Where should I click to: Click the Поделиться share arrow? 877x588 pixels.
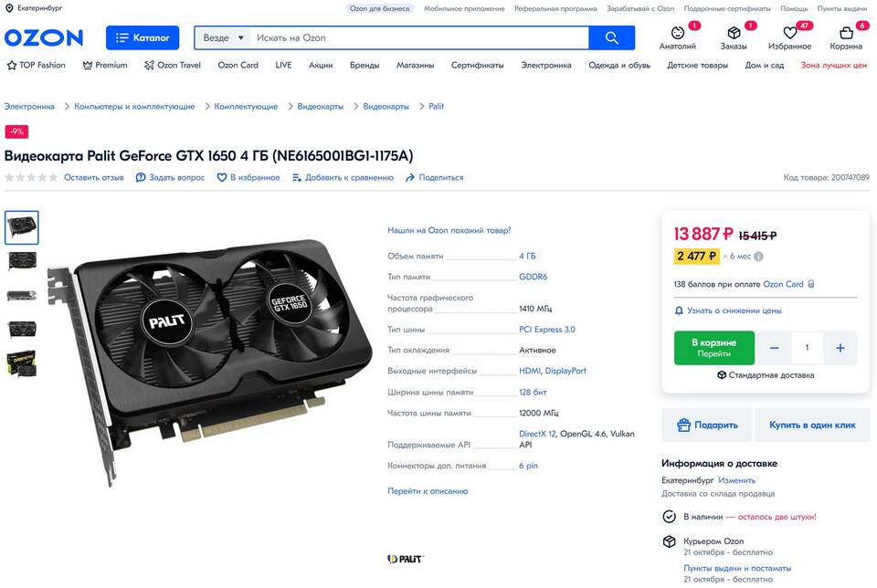click(x=410, y=178)
